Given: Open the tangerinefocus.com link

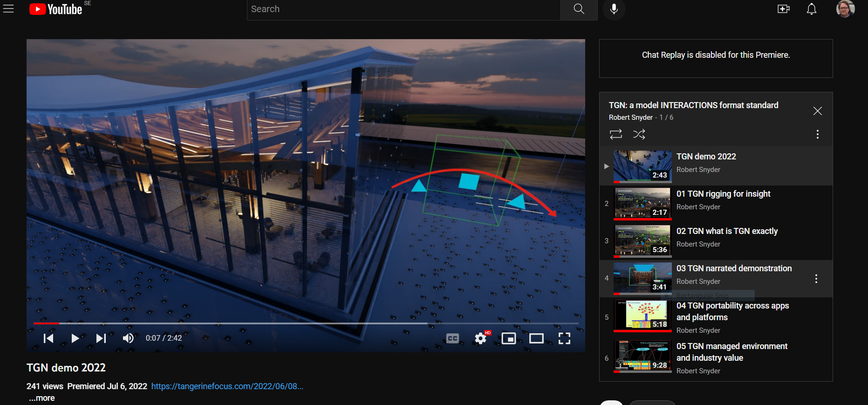Looking at the screenshot, I should [x=227, y=386].
